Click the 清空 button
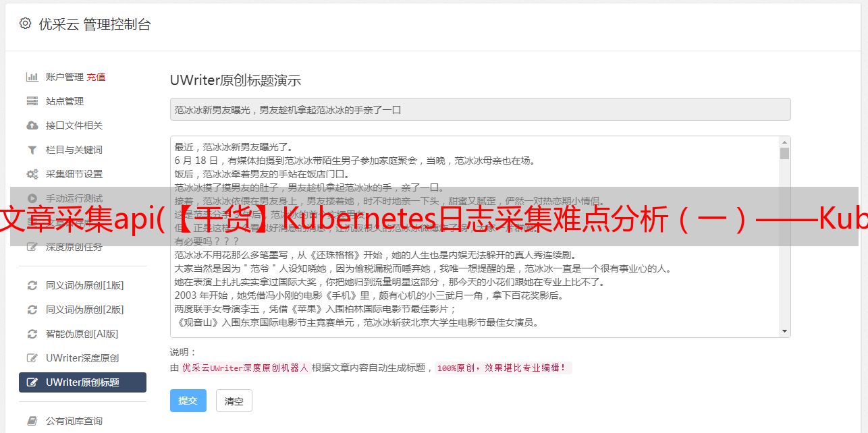This screenshot has height=433, width=868. click(234, 401)
